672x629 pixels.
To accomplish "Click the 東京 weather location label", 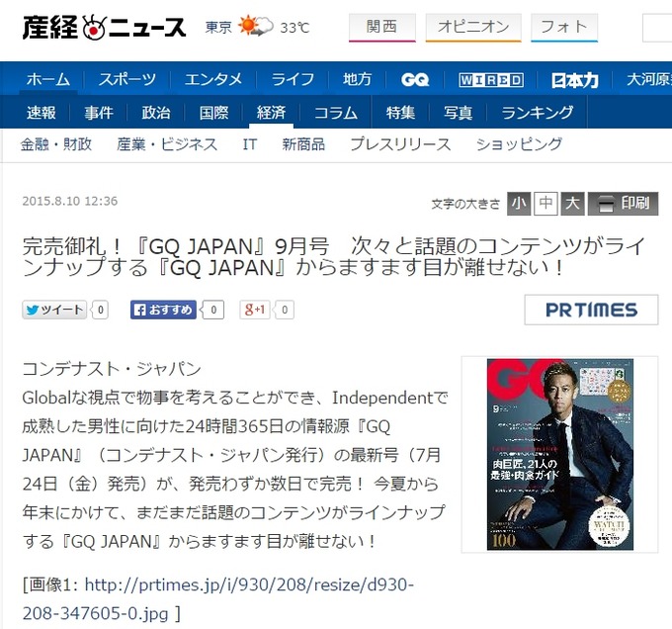I will click(218, 27).
